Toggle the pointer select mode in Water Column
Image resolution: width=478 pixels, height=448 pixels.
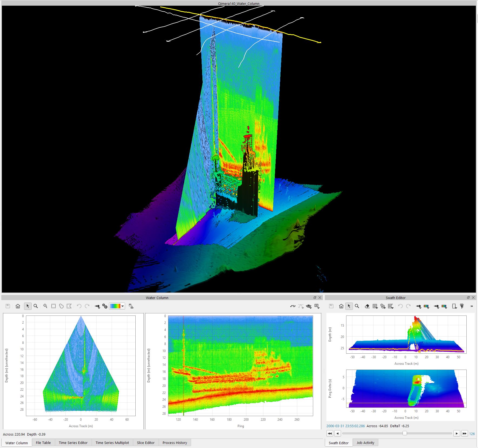click(x=28, y=306)
